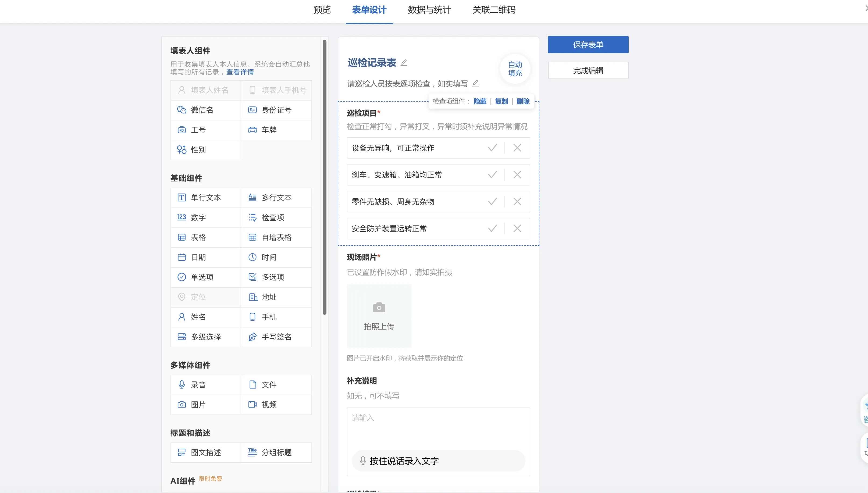Add a 日期 field
Screen dimensions: 868x493
click(x=205, y=258)
